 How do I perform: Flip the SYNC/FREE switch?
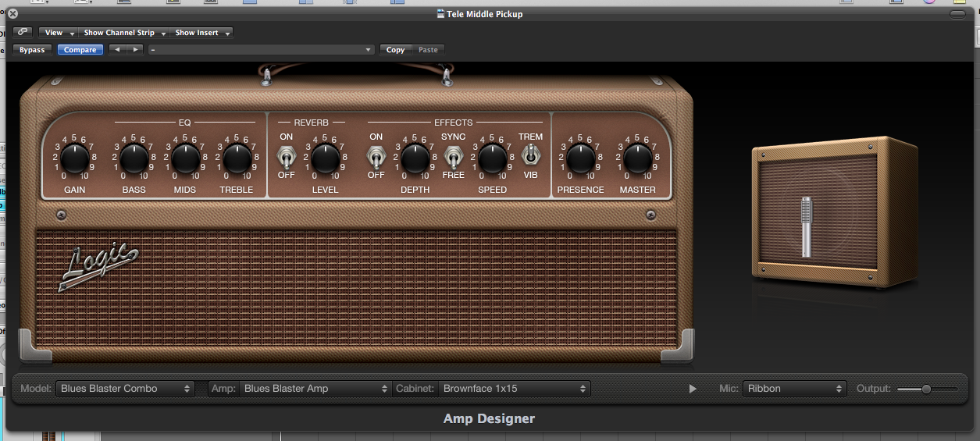[453, 158]
